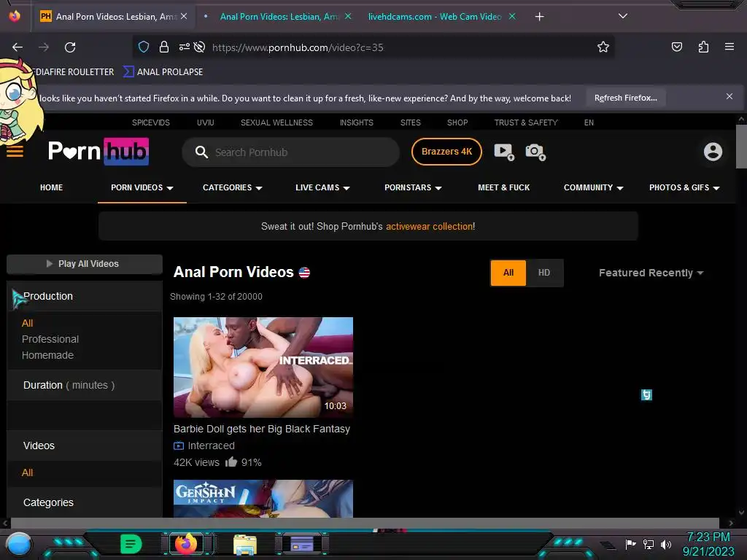Screen dimensions: 747x560
Task: Click the upload photo camera icon
Action: (535, 152)
